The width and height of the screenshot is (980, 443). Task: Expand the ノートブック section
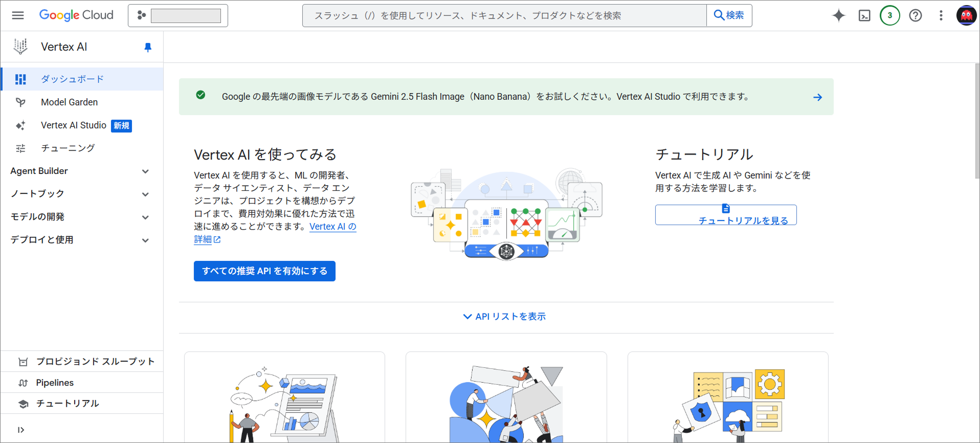tap(82, 194)
